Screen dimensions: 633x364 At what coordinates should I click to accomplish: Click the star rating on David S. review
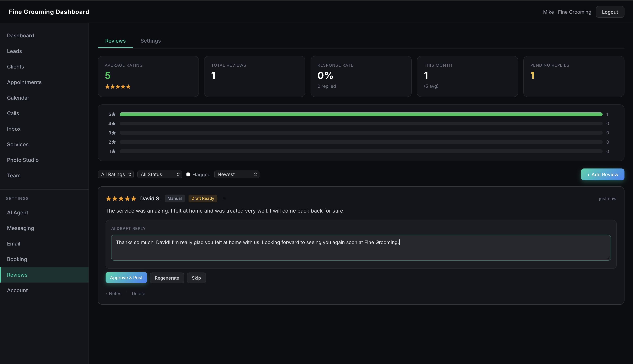[121, 198]
